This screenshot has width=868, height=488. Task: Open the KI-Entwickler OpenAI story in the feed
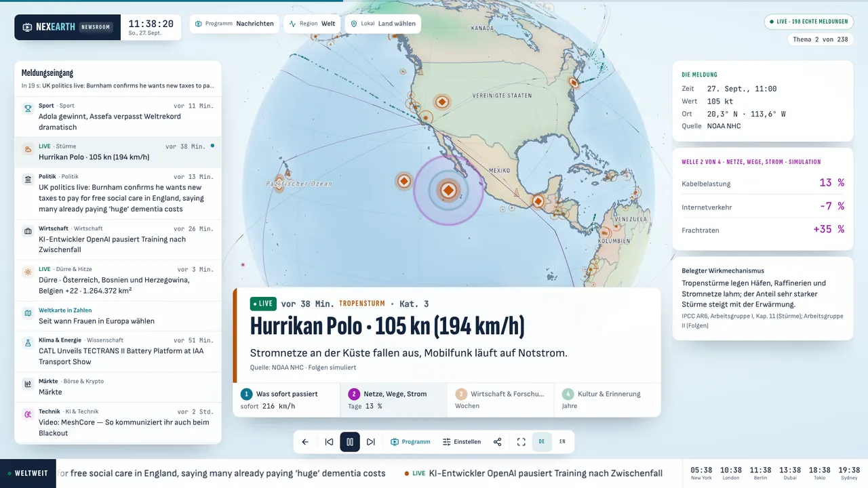pyautogui.click(x=118, y=240)
